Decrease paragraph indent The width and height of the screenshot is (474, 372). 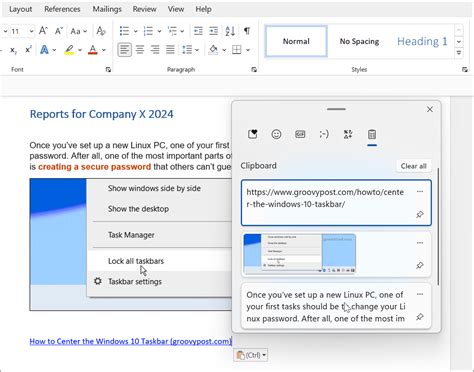coord(198,31)
